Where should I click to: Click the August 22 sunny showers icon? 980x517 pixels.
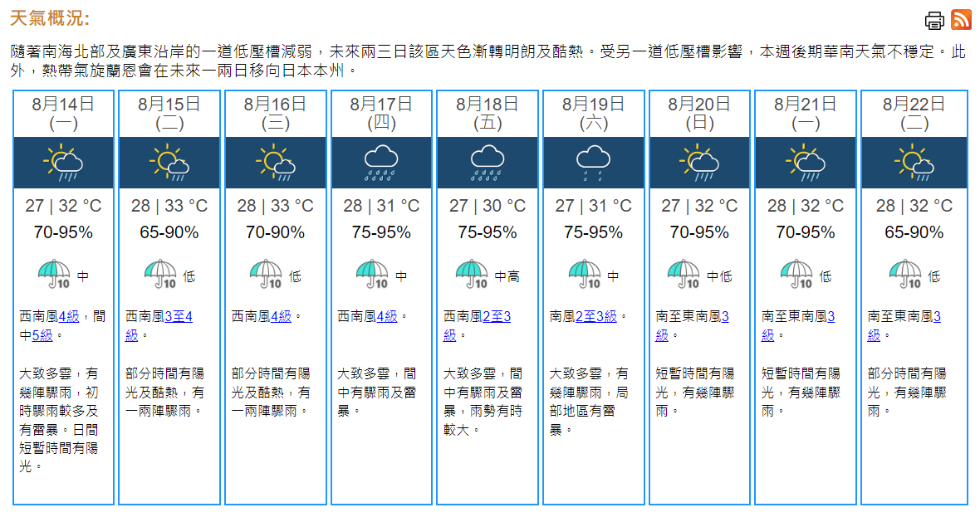pos(914,163)
